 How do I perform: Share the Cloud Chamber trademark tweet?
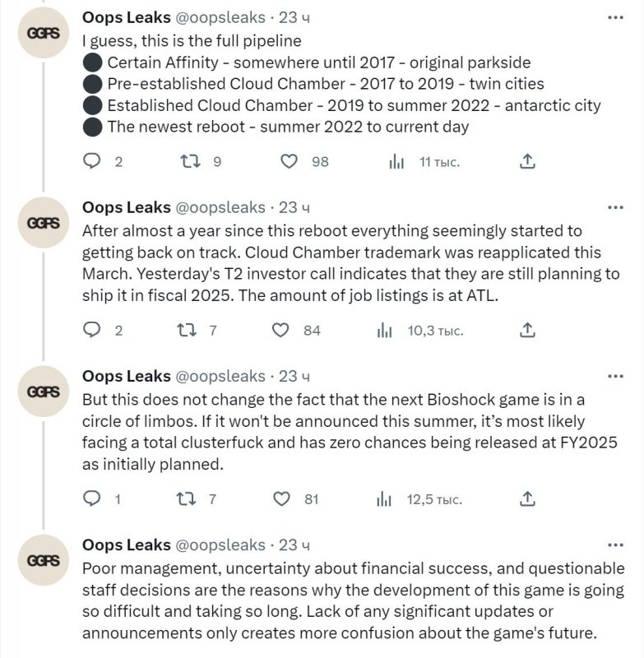click(529, 330)
